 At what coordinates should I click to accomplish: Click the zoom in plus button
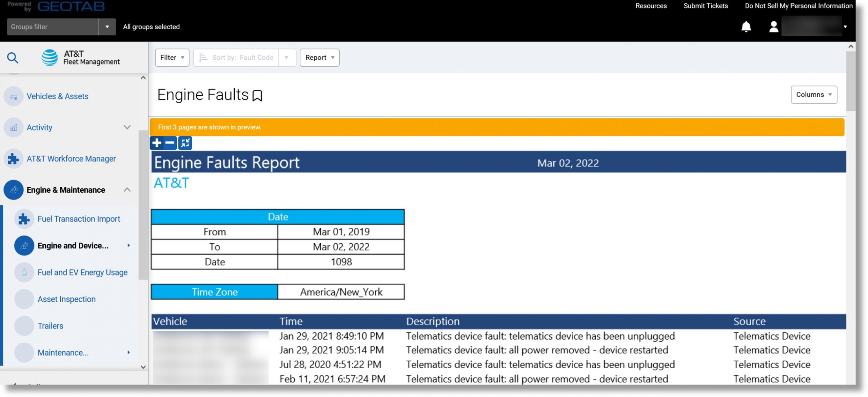click(157, 143)
